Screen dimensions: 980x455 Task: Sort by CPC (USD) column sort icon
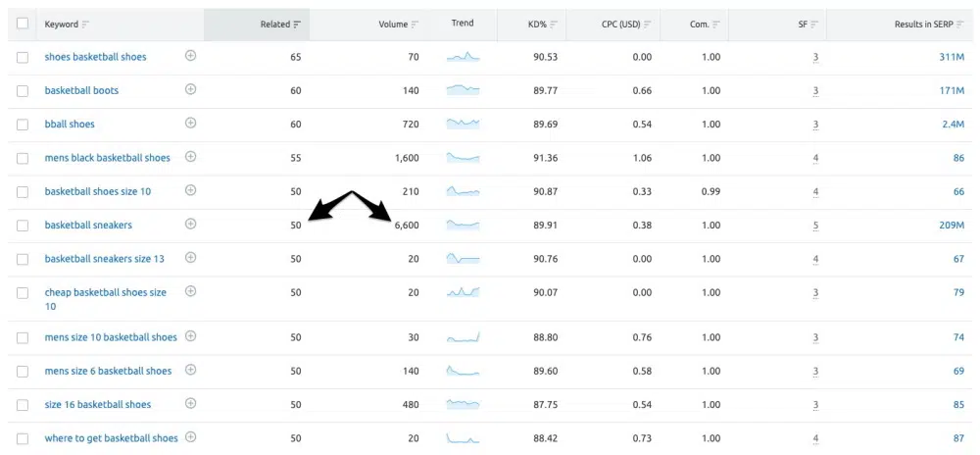tap(648, 25)
